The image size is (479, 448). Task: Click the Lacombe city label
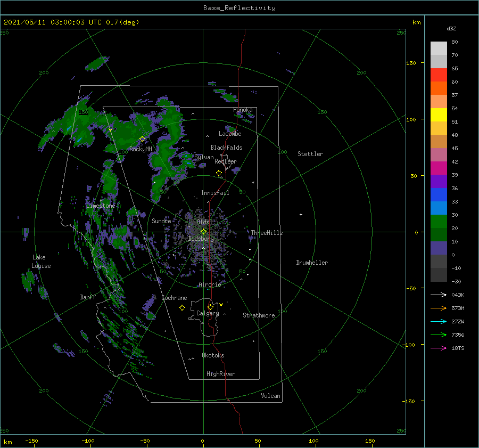pos(230,134)
